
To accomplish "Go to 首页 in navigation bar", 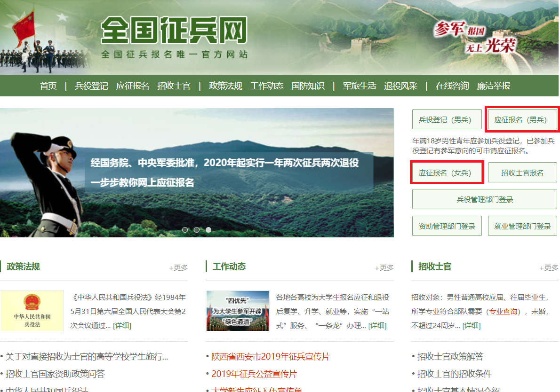I will (48, 86).
